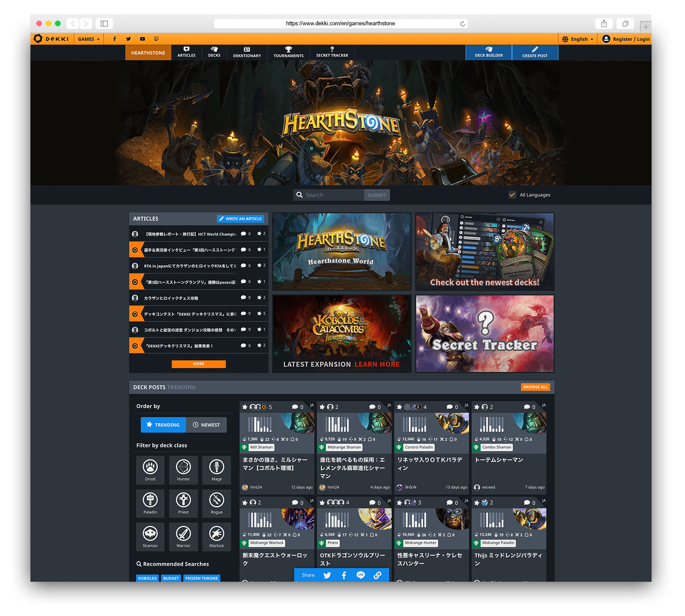This screenshot has height=616, width=685.
Task: Filter decks by Rogue class
Action: 217,503
